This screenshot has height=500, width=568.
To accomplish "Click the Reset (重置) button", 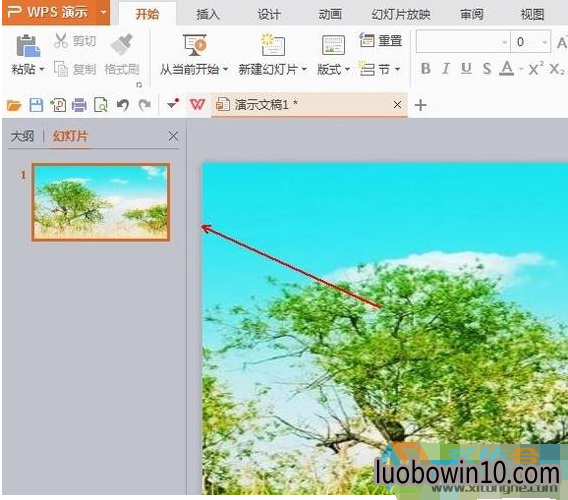I will click(381, 40).
